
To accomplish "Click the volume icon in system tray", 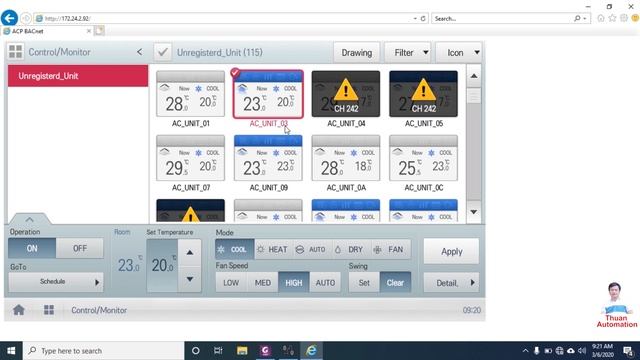I will (582, 351).
